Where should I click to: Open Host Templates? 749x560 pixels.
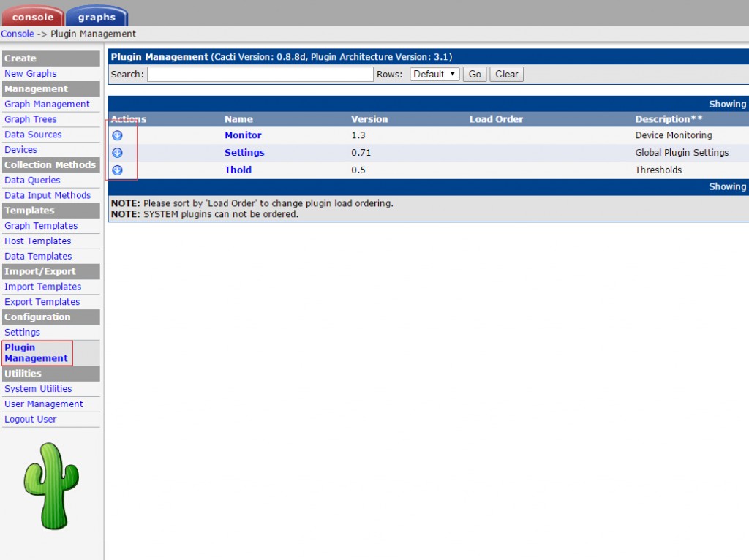[38, 241]
